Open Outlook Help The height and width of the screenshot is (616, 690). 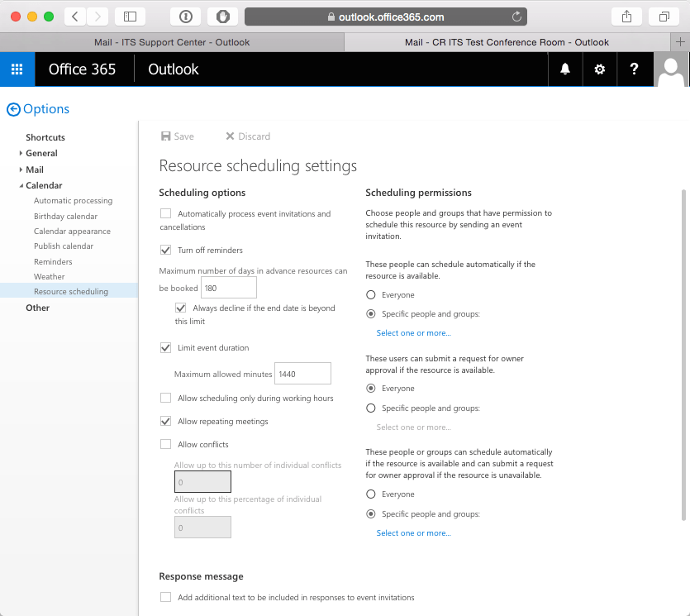pyautogui.click(x=635, y=69)
